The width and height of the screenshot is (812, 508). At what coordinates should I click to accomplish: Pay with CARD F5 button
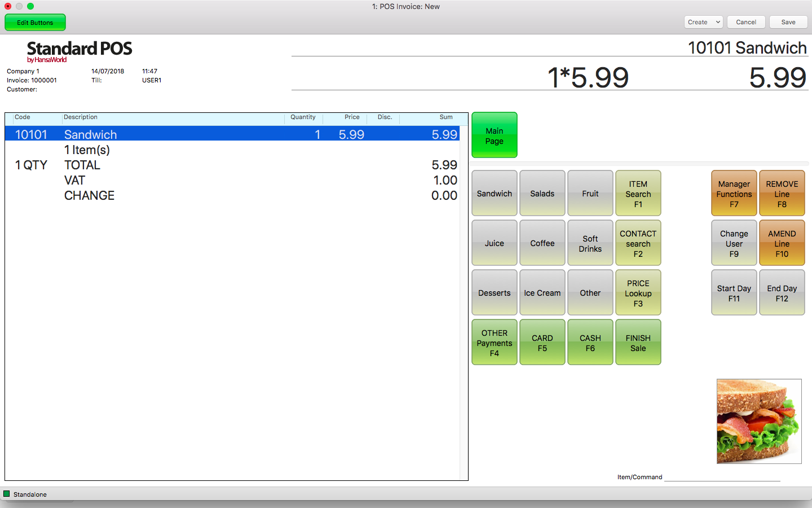click(542, 343)
